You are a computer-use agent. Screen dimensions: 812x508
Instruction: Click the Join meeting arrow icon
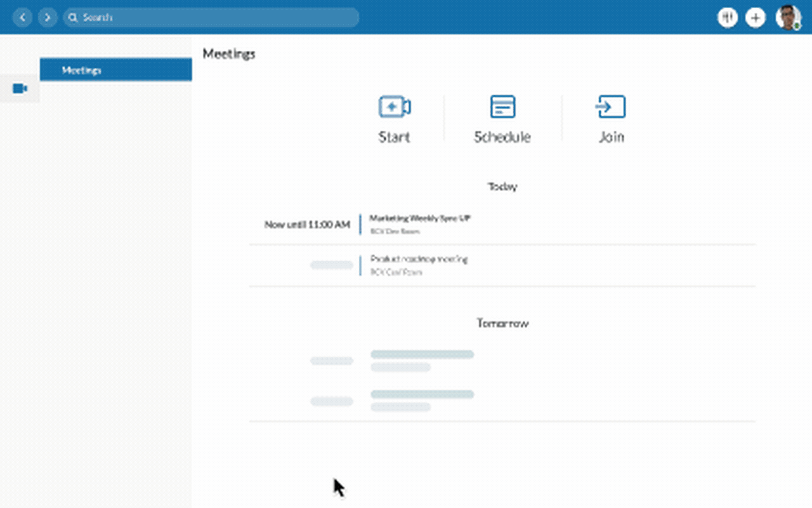click(x=611, y=107)
